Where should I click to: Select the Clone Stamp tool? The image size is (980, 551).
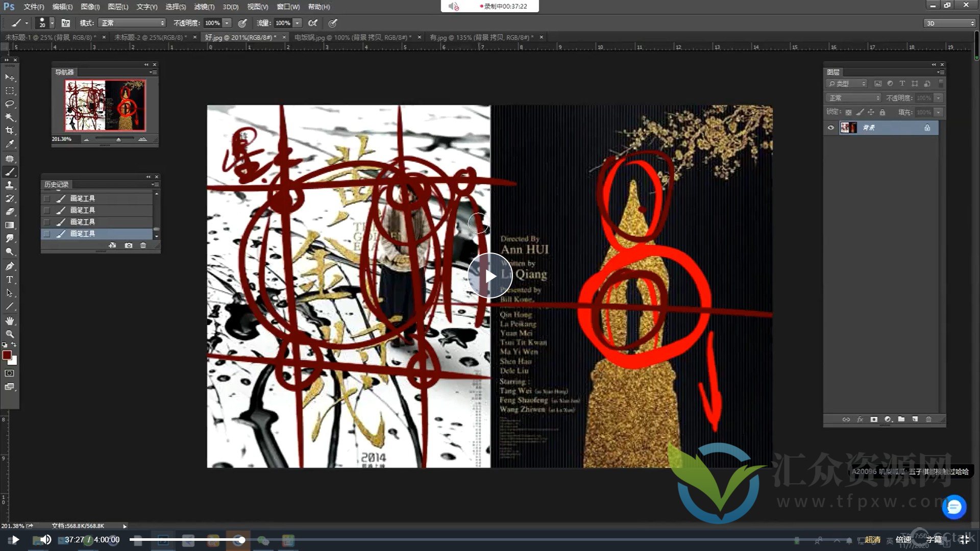click(10, 185)
